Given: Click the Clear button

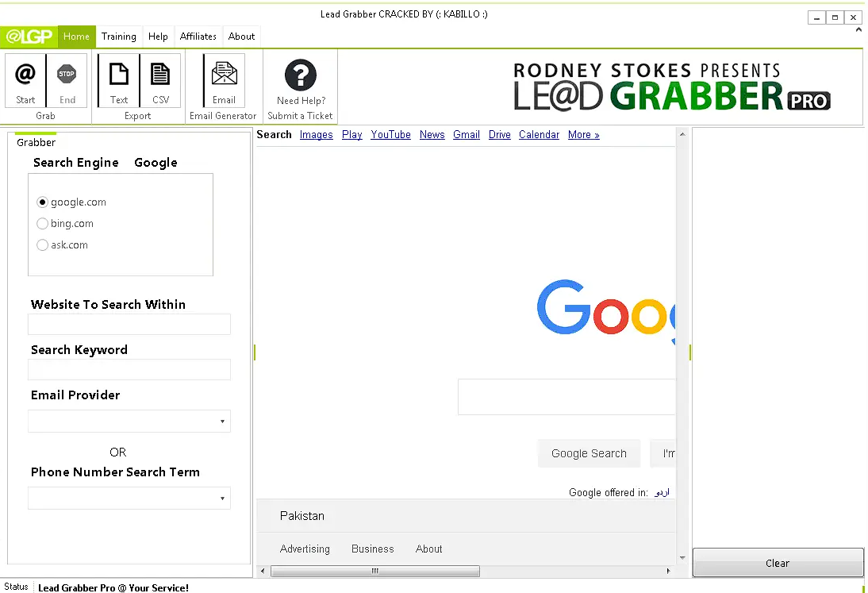Looking at the screenshot, I should (778, 563).
